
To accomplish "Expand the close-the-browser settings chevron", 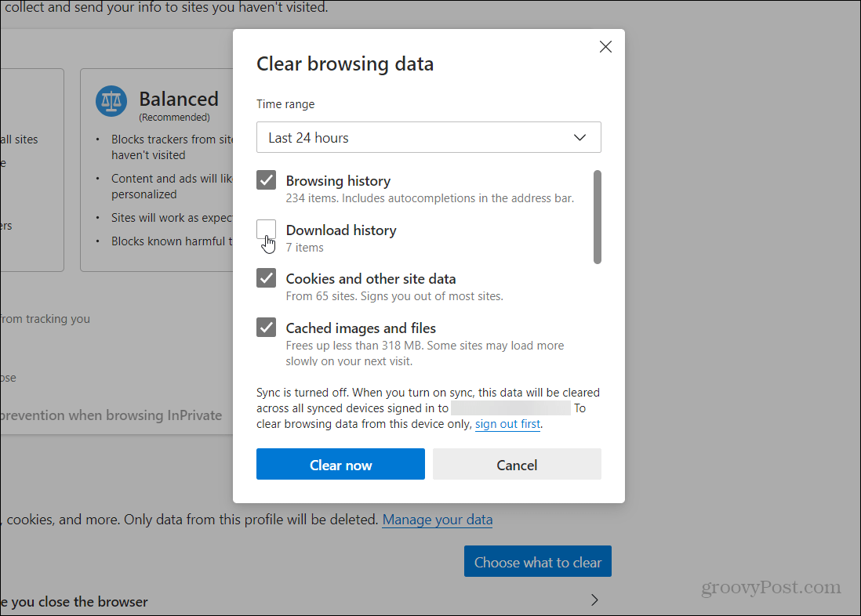I will [594, 600].
